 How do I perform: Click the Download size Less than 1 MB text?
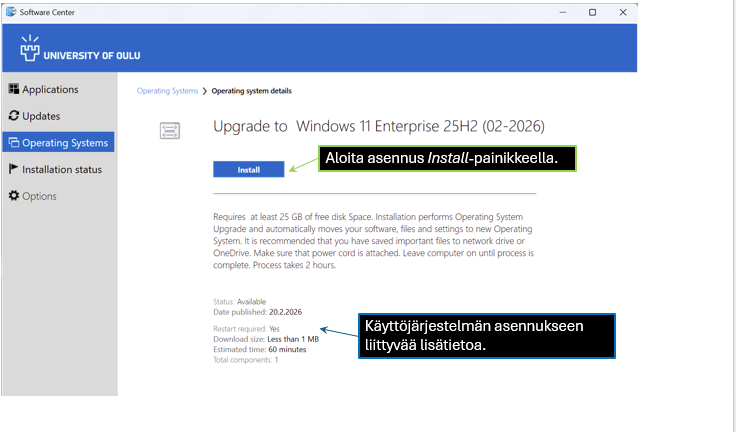(x=266, y=339)
